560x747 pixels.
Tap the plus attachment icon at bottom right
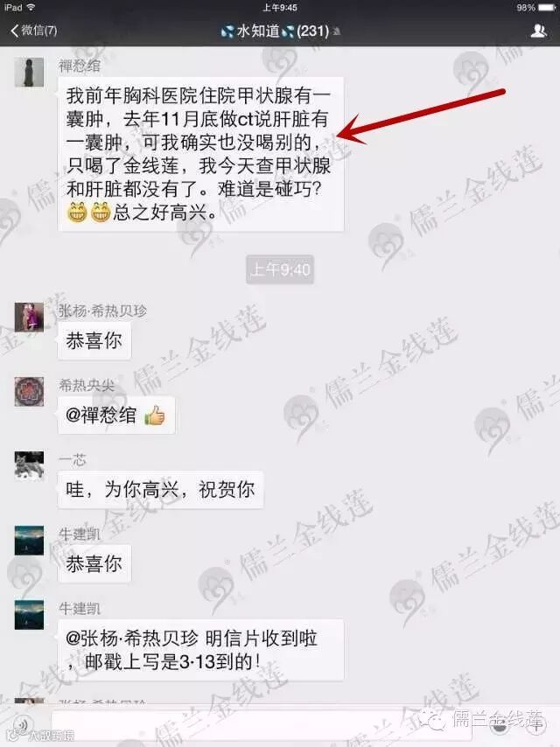[535, 725]
